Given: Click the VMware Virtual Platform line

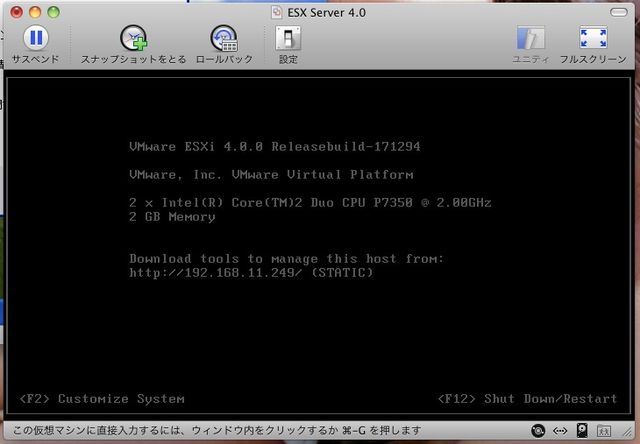Looking at the screenshot, I should (271, 175).
